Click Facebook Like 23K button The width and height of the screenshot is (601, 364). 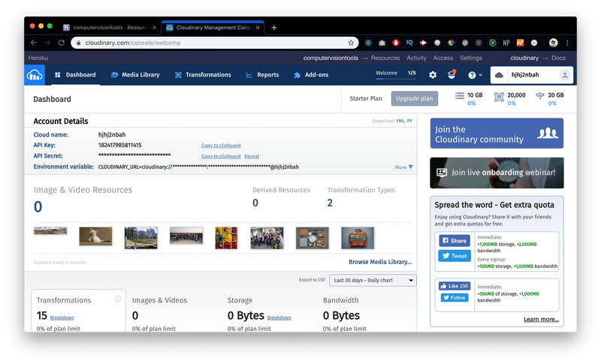coord(455,286)
